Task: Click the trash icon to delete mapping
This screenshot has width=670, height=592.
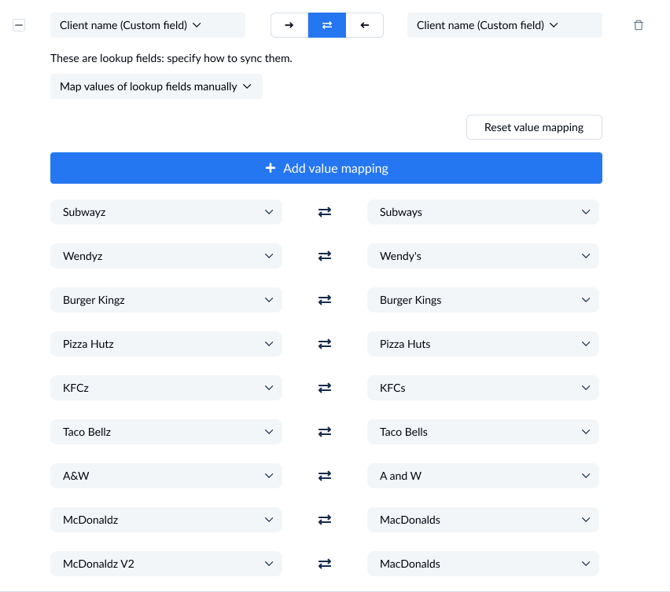Action: pyautogui.click(x=639, y=25)
